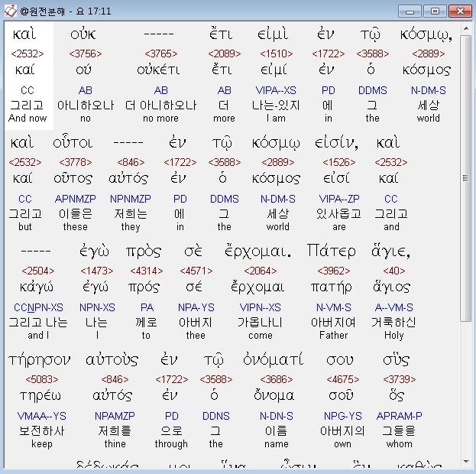Select the morphology code VIPA--ZP
This screenshot has width=476, height=474.
[x=339, y=199]
